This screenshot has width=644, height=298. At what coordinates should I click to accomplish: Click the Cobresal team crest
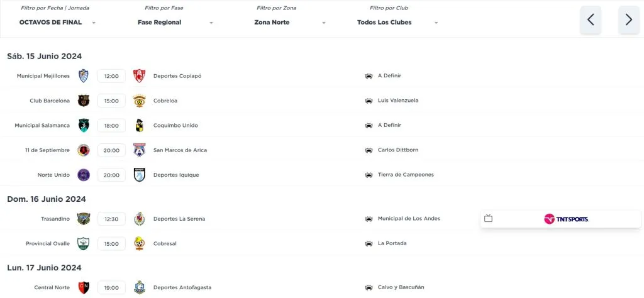[x=140, y=243]
